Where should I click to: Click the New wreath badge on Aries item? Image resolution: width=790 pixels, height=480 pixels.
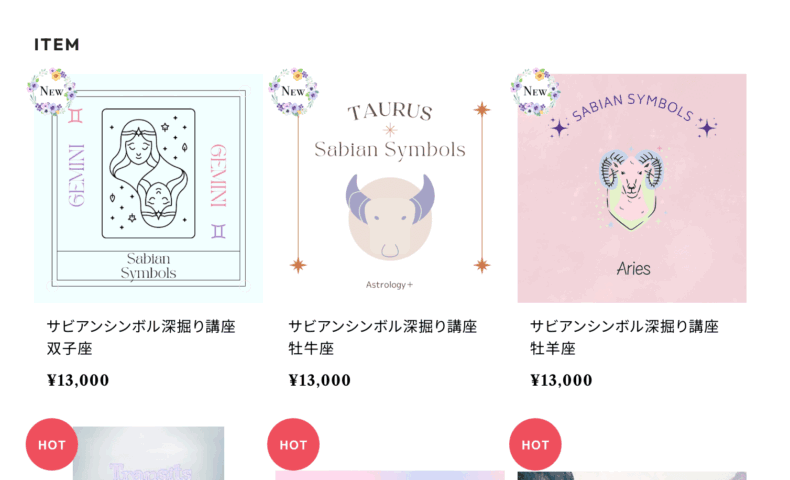pyautogui.click(x=536, y=92)
